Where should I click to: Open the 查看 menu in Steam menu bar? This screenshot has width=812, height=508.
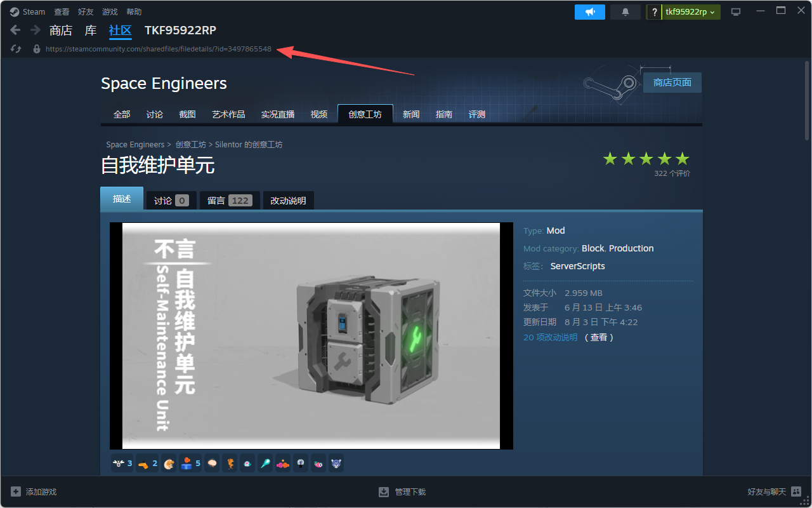pyautogui.click(x=62, y=12)
